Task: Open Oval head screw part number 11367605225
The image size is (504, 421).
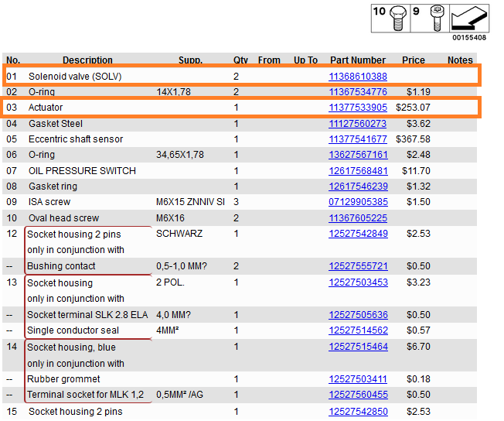Action: [x=358, y=218]
